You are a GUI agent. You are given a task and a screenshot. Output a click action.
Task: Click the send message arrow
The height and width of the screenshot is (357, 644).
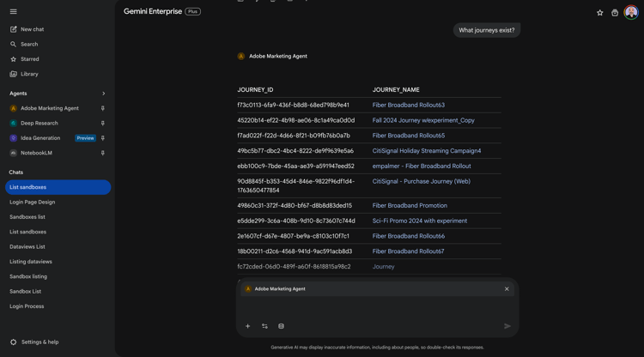[x=507, y=326]
